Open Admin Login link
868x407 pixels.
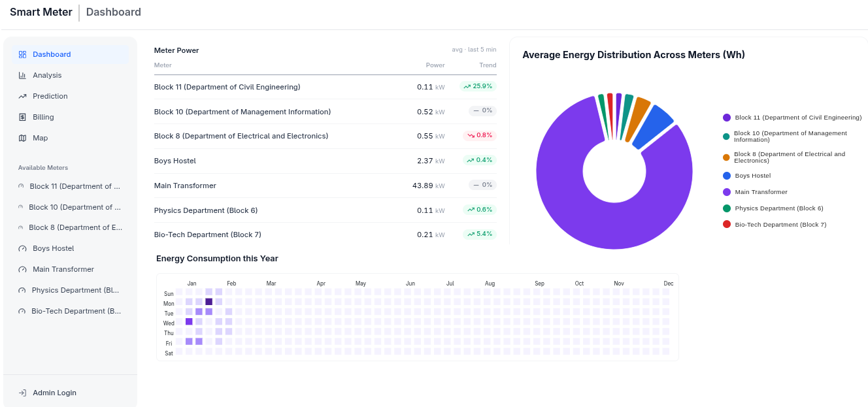(54, 393)
